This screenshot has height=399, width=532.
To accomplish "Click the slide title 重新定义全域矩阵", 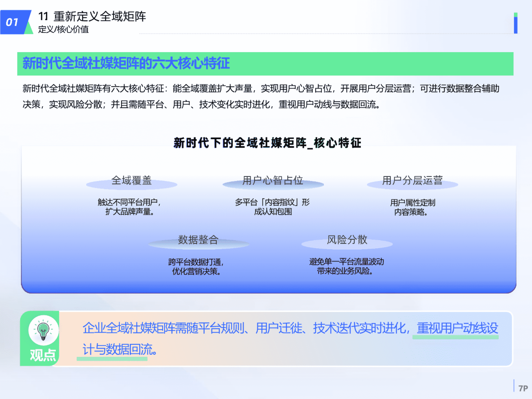I will click(x=99, y=17).
